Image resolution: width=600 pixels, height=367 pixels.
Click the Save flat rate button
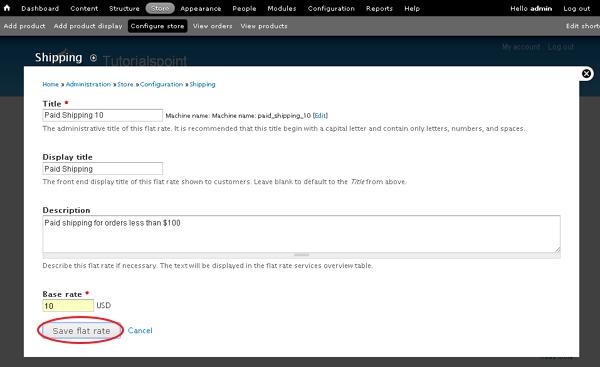pyautogui.click(x=81, y=331)
